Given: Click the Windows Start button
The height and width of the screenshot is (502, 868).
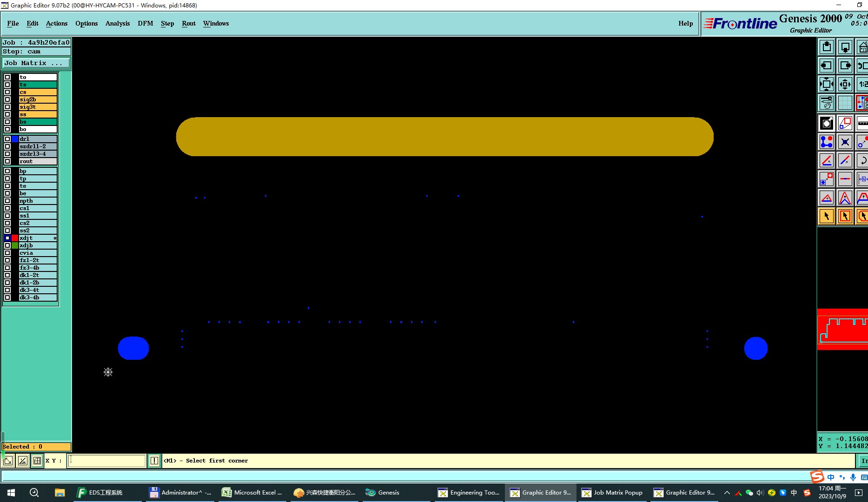Looking at the screenshot, I should point(11,493).
